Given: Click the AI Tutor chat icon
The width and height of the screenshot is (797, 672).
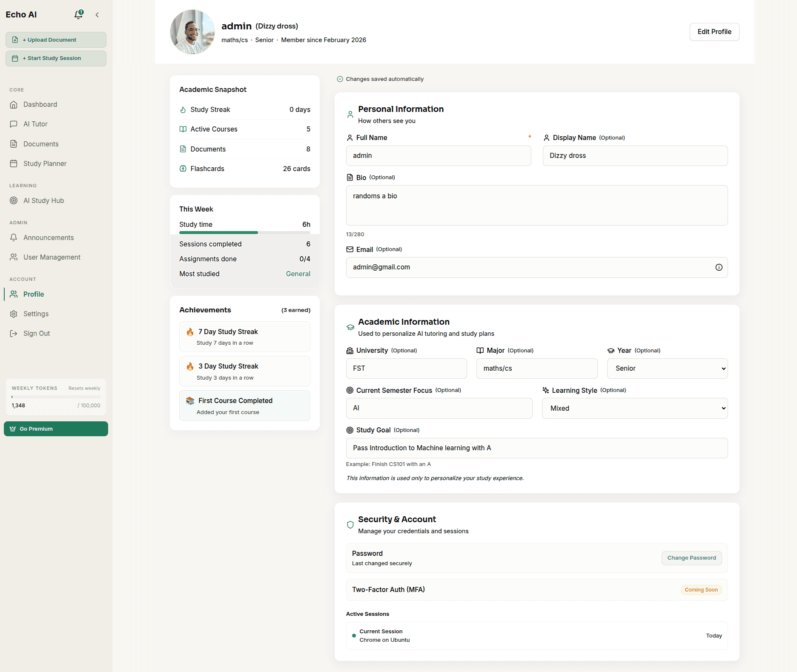Looking at the screenshot, I should tap(14, 124).
